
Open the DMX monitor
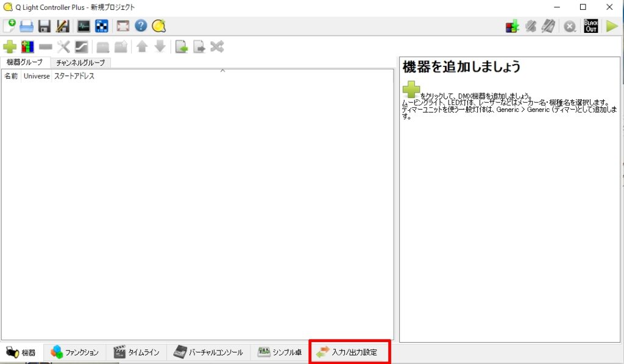83,26
